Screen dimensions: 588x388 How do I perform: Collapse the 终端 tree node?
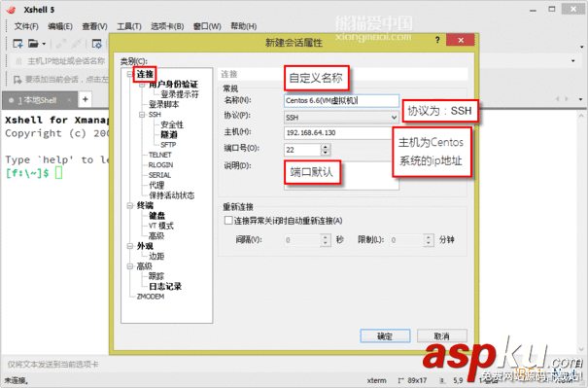pos(129,205)
